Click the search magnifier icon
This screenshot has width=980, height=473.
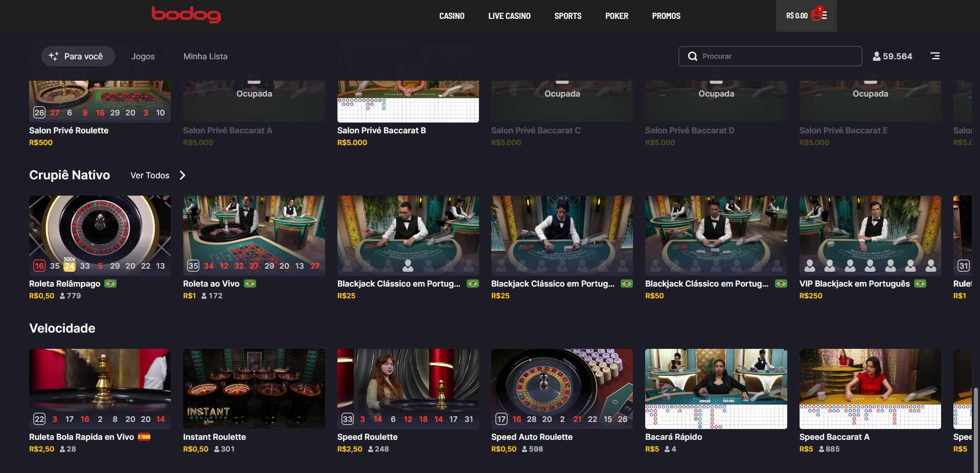pos(693,56)
